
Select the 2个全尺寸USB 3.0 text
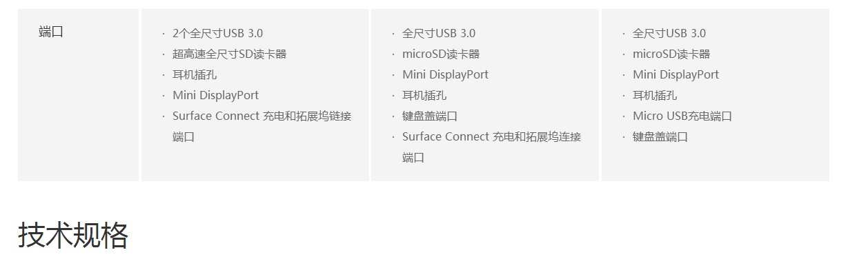click(217, 33)
